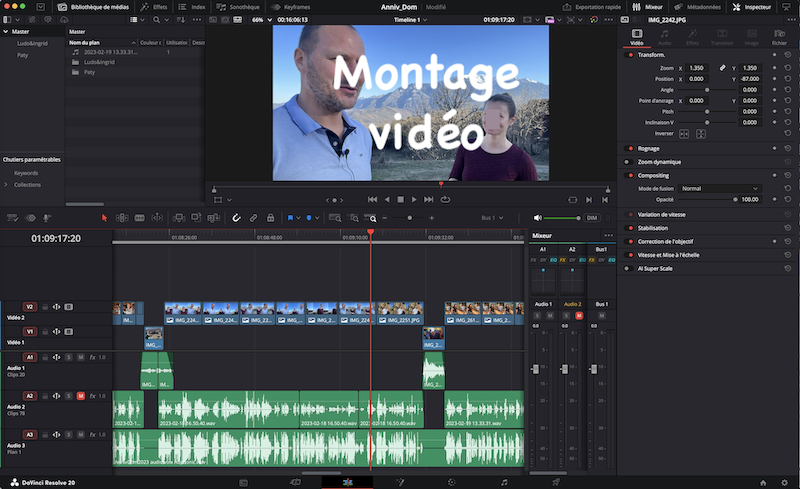Image resolution: width=800 pixels, height=489 pixels.
Task: Click the Overwrite clip icon in toolbar
Action: click(x=196, y=218)
